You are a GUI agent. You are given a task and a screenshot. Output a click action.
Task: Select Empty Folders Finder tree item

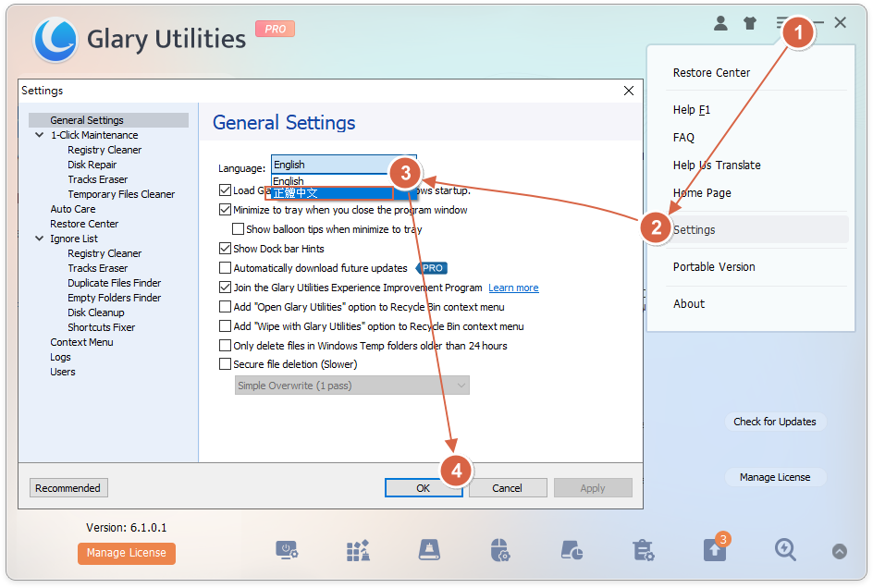[x=114, y=298]
